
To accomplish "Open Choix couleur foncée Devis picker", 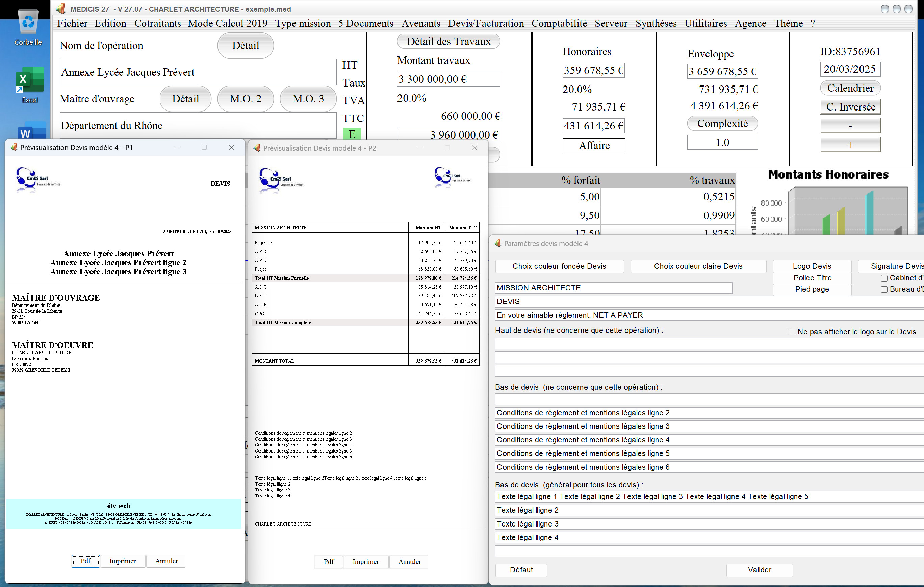I will click(x=559, y=266).
